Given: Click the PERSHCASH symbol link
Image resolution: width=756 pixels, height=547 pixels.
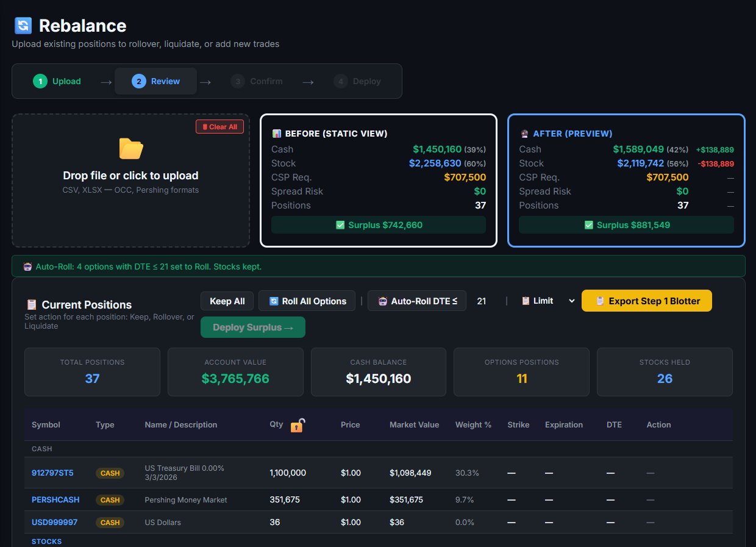Looking at the screenshot, I should [x=55, y=499].
